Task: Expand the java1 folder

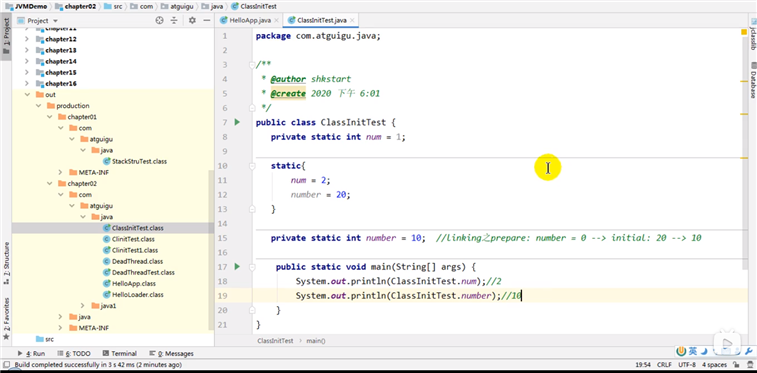Action: point(84,305)
